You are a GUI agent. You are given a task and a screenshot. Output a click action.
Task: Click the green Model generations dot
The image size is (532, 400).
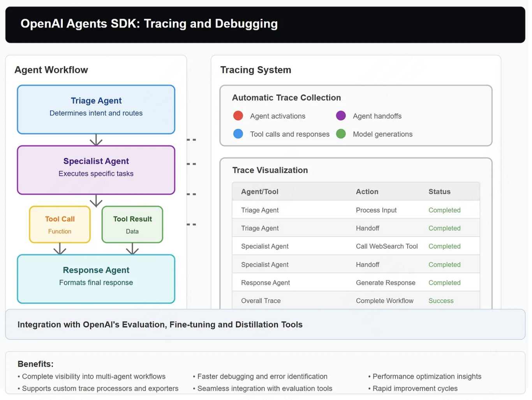[x=341, y=134]
